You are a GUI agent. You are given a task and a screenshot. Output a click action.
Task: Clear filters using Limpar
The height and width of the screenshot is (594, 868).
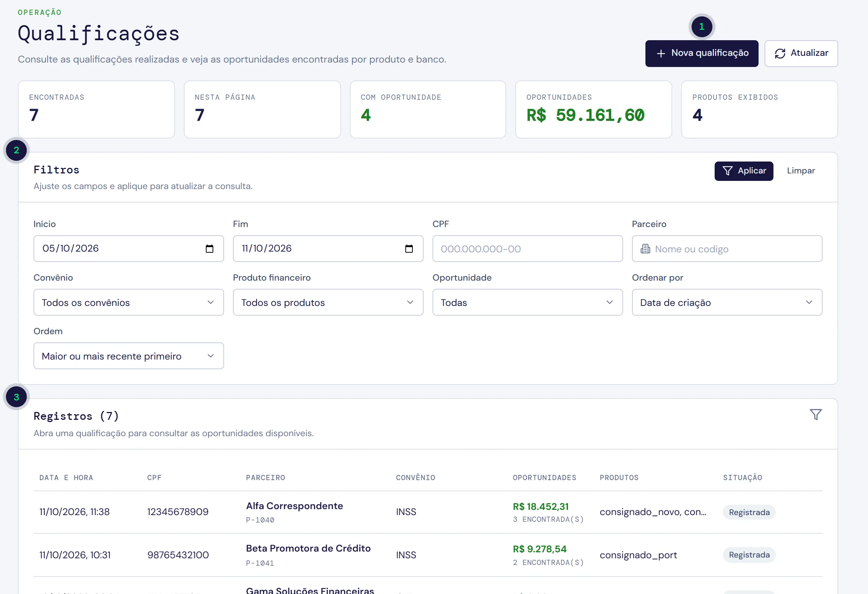pyautogui.click(x=801, y=171)
